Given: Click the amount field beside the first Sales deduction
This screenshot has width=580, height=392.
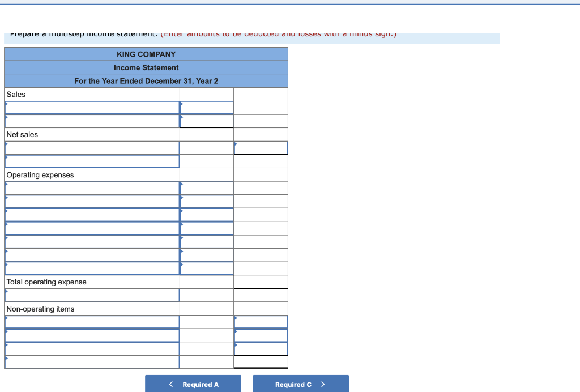Looking at the screenshot, I should point(207,108).
